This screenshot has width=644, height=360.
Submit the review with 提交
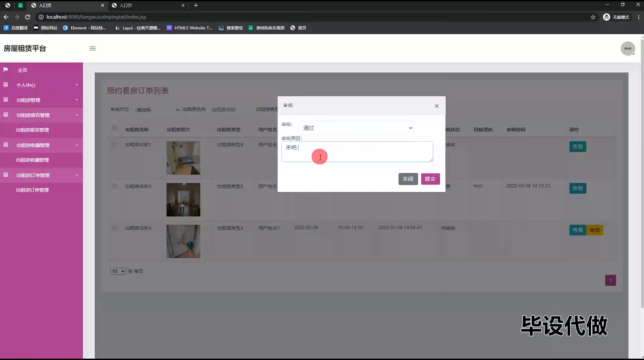tap(430, 179)
